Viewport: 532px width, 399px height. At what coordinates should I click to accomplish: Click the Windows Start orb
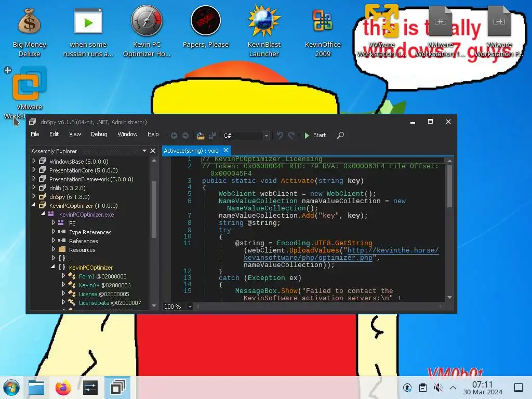click(x=11, y=388)
